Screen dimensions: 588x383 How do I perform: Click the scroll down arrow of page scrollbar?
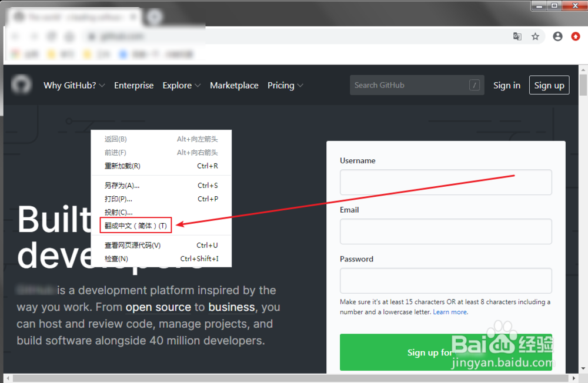[x=583, y=368]
